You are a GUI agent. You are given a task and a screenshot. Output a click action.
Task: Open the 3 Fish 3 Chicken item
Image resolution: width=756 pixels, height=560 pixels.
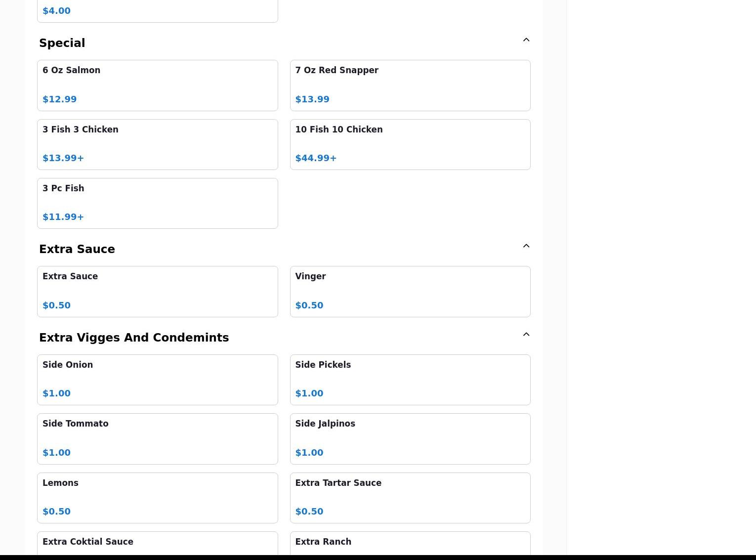157,144
